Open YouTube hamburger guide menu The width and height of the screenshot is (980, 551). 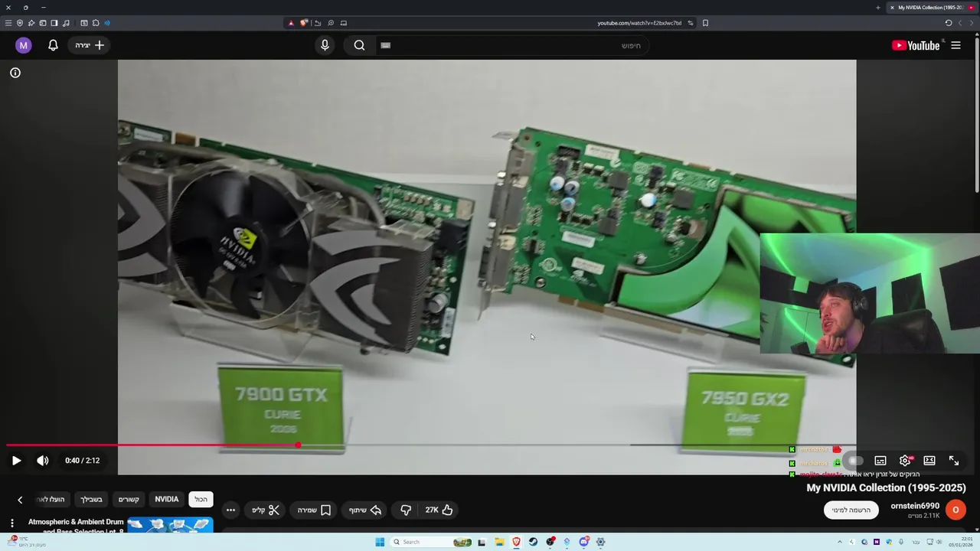pyautogui.click(x=955, y=45)
